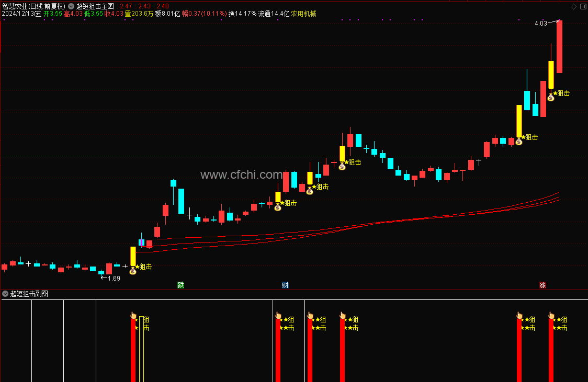Click the low price 低3.55

(93, 14)
